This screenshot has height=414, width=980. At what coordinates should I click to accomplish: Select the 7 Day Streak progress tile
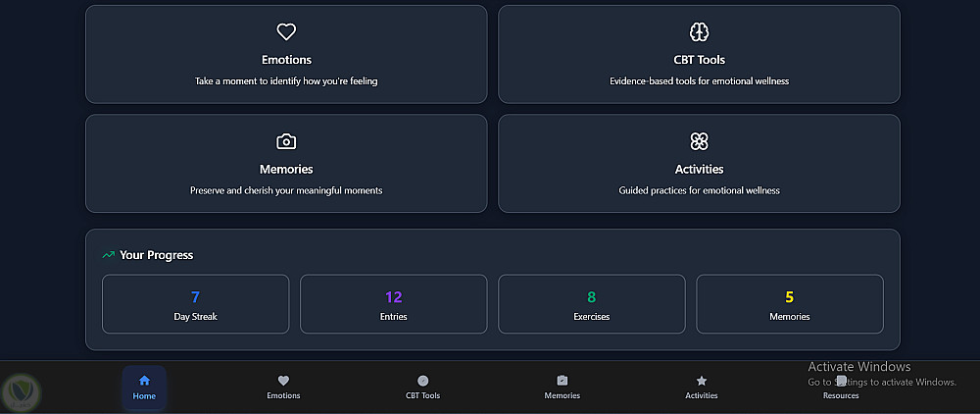195,304
